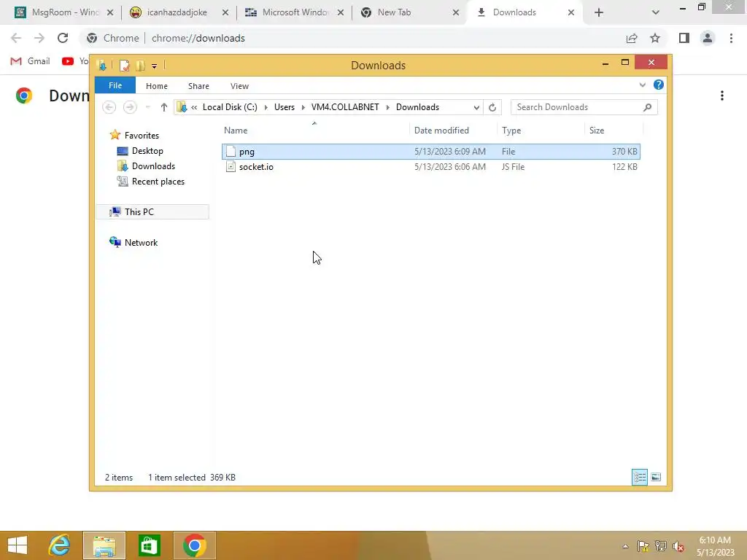The width and height of the screenshot is (747, 560).
Task: Open Explorer Help question mark icon
Action: click(659, 85)
